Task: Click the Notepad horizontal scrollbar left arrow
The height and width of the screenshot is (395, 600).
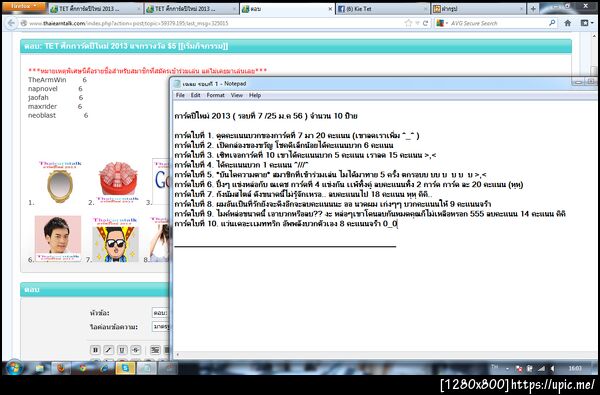Action: click(x=177, y=355)
